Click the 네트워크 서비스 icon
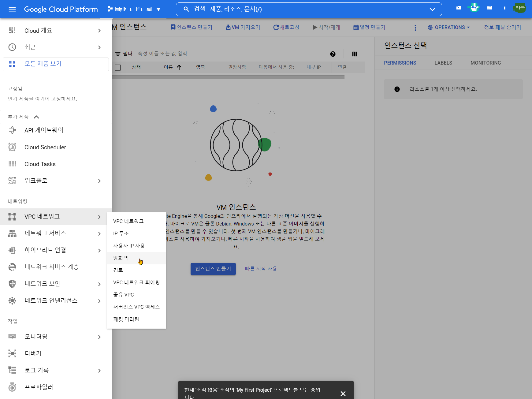This screenshot has height=399, width=532. 12,233
